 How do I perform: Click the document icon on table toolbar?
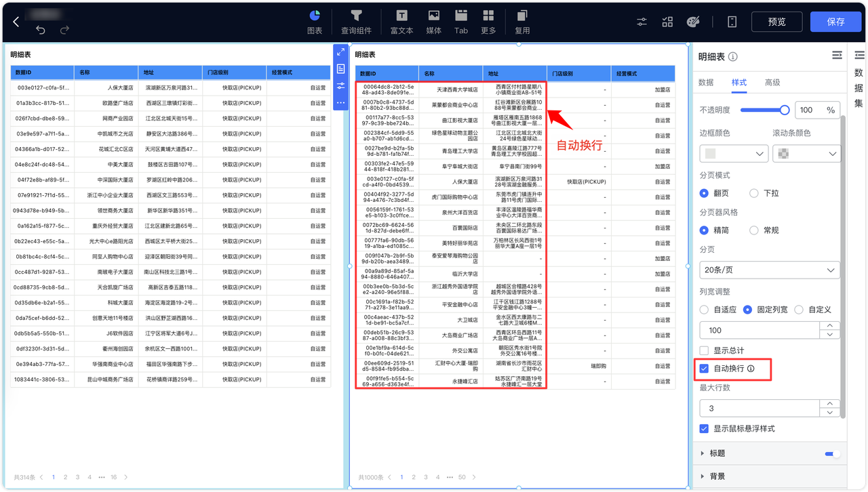point(340,69)
